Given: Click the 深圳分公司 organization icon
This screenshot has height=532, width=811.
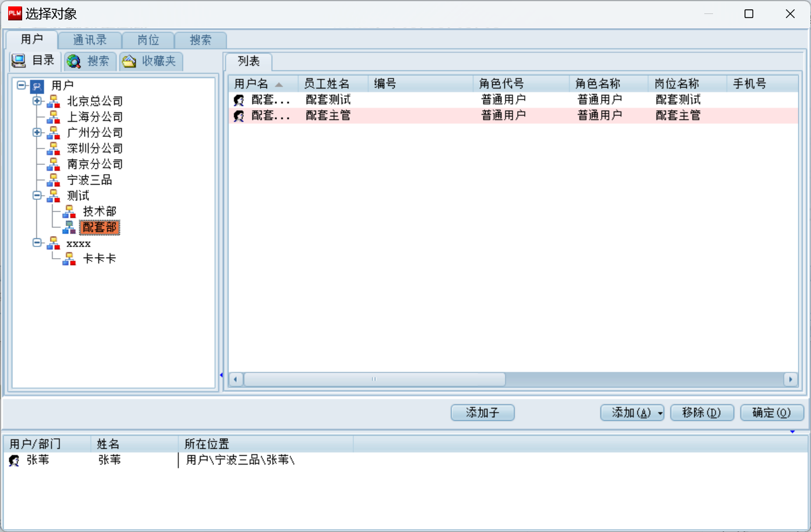Looking at the screenshot, I should (53, 149).
